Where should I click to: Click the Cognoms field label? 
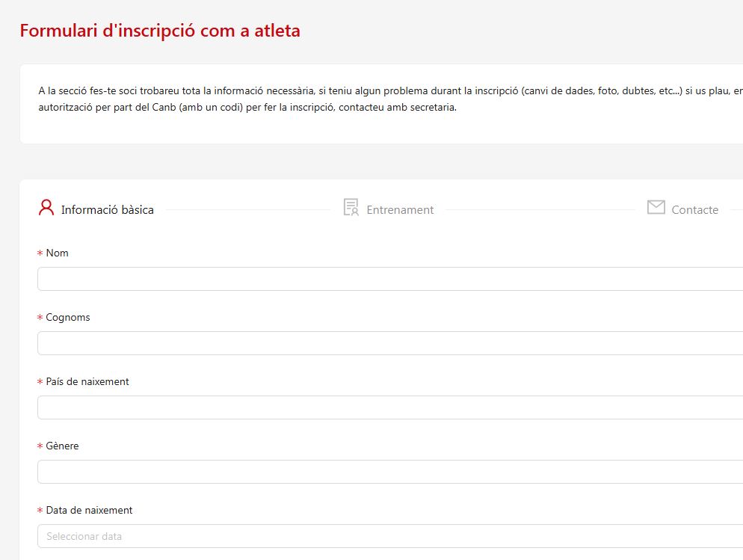pos(67,317)
